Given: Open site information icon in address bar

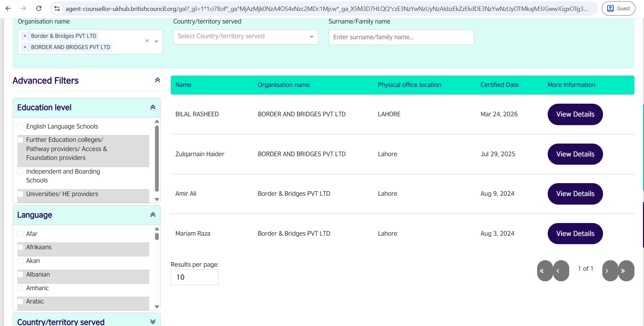Looking at the screenshot, I should tap(57, 9).
